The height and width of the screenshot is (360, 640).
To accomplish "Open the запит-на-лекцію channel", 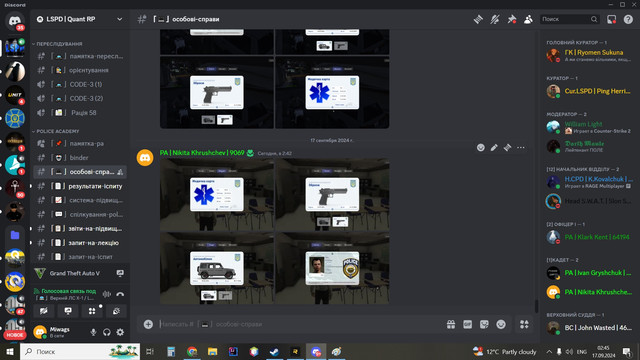I will (80, 243).
